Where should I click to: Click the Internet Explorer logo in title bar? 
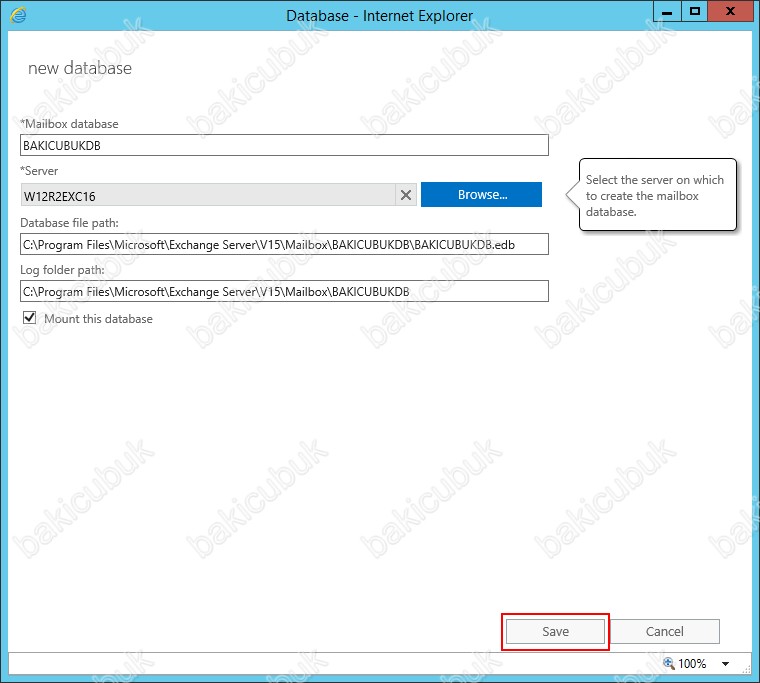[x=18, y=15]
